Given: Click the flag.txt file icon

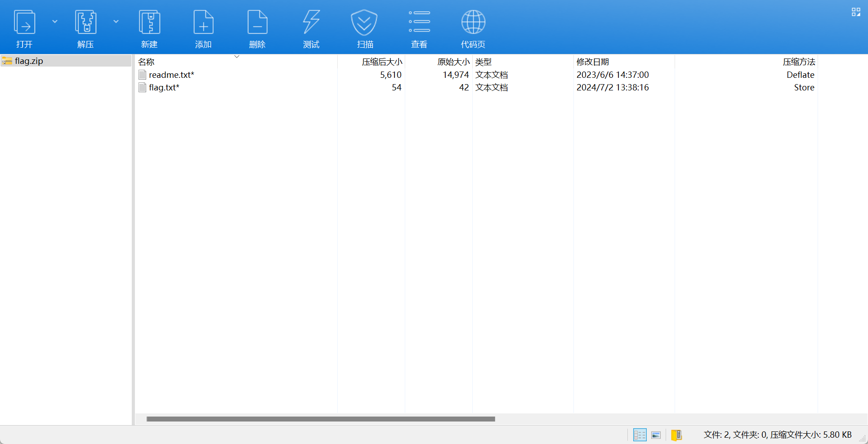Looking at the screenshot, I should (143, 87).
